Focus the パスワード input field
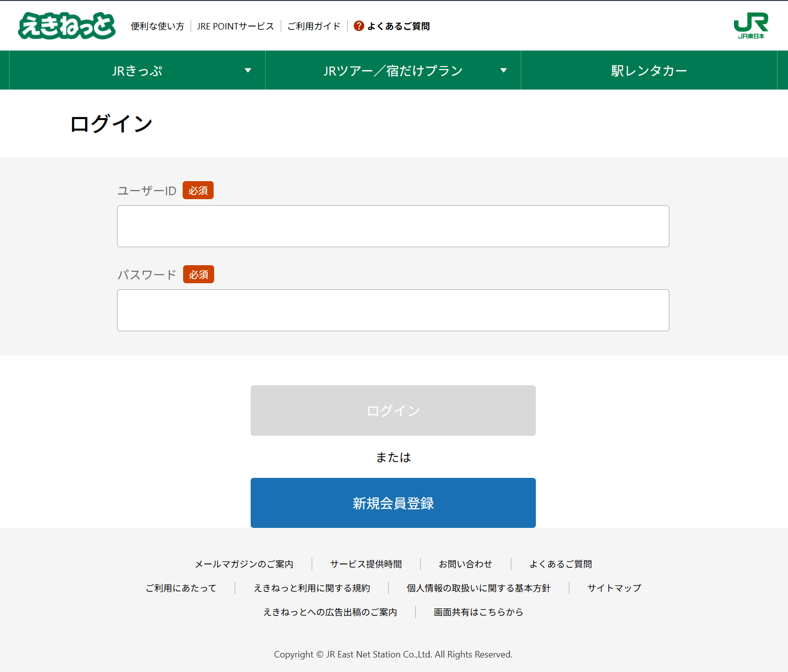The width and height of the screenshot is (788, 672). coord(393,310)
